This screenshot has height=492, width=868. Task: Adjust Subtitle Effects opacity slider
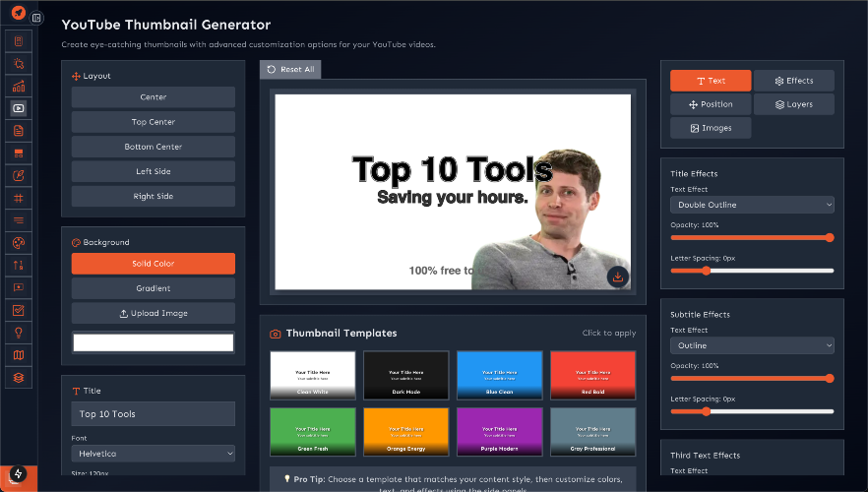pos(752,379)
